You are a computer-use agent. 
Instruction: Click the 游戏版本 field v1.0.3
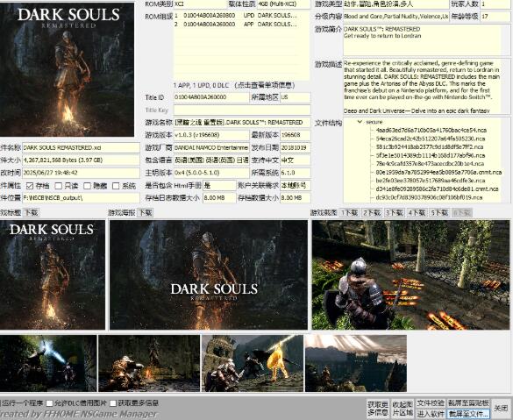click(x=211, y=135)
